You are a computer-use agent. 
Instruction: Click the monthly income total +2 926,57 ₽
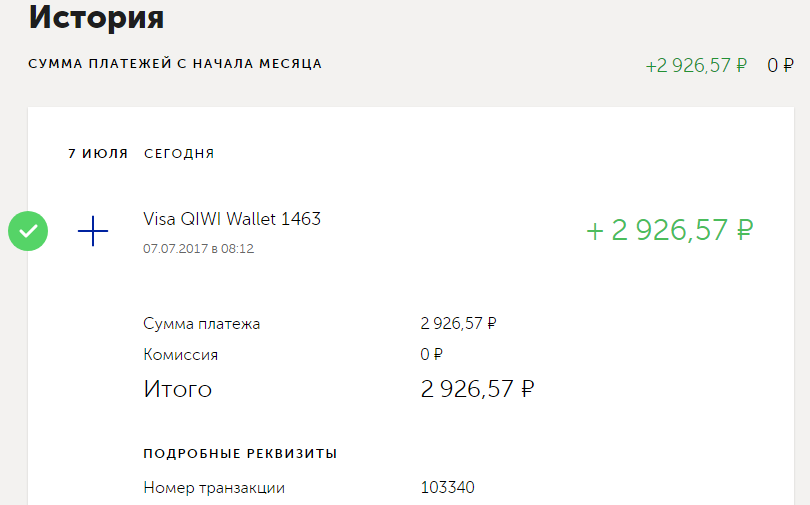point(696,66)
